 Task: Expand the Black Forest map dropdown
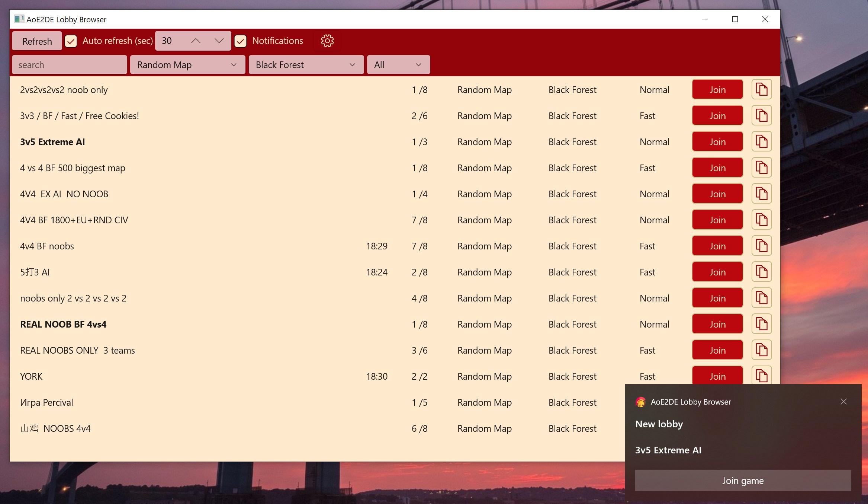coord(306,65)
